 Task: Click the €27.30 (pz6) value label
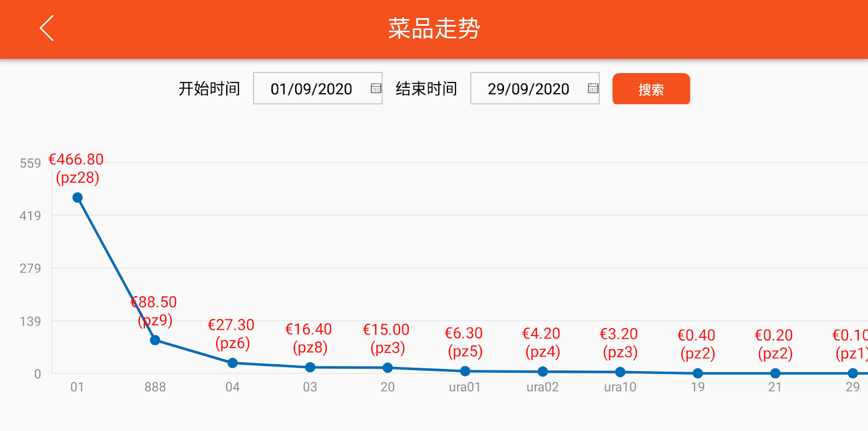point(232,334)
